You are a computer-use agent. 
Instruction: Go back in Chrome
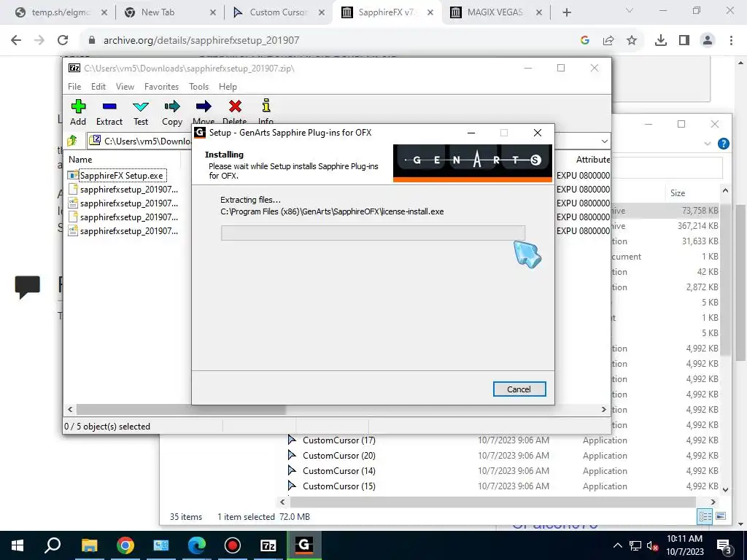point(16,41)
